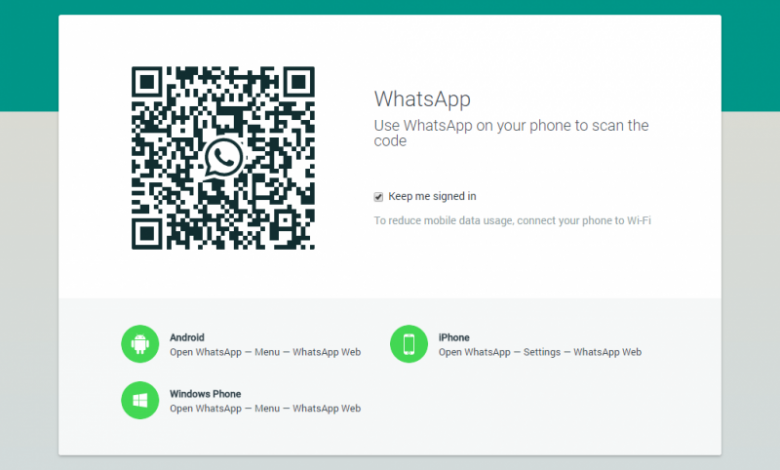Click the WhatsApp heading title
780x470 pixels.
(422, 99)
